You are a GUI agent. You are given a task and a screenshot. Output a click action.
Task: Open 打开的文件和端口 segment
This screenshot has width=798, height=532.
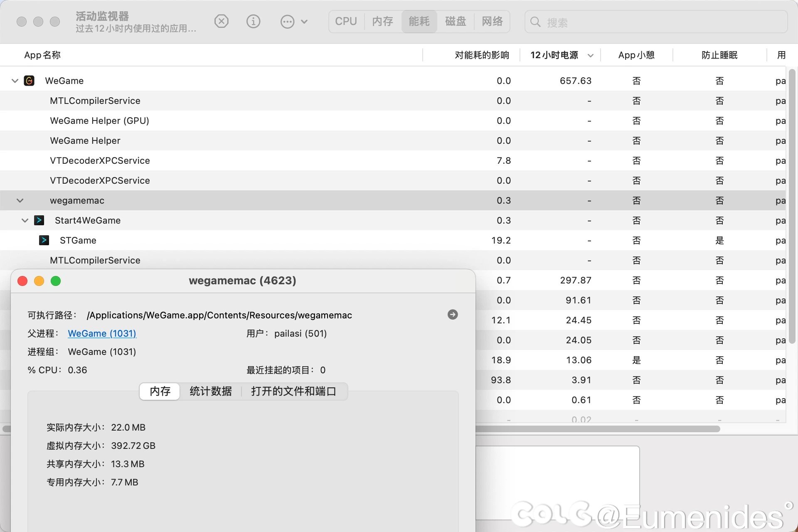(293, 391)
